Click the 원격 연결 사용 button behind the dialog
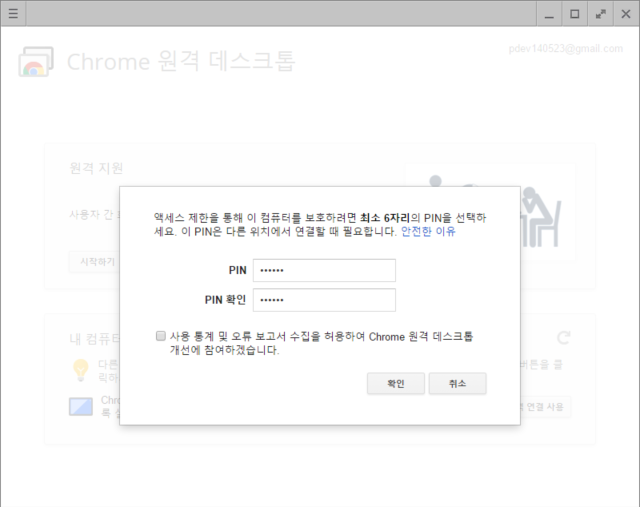This screenshot has height=507, width=640. 545,407
